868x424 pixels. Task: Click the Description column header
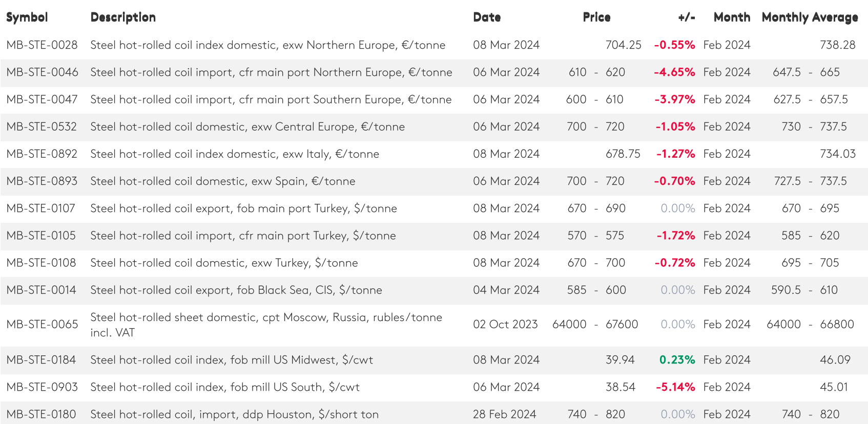(123, 17)
